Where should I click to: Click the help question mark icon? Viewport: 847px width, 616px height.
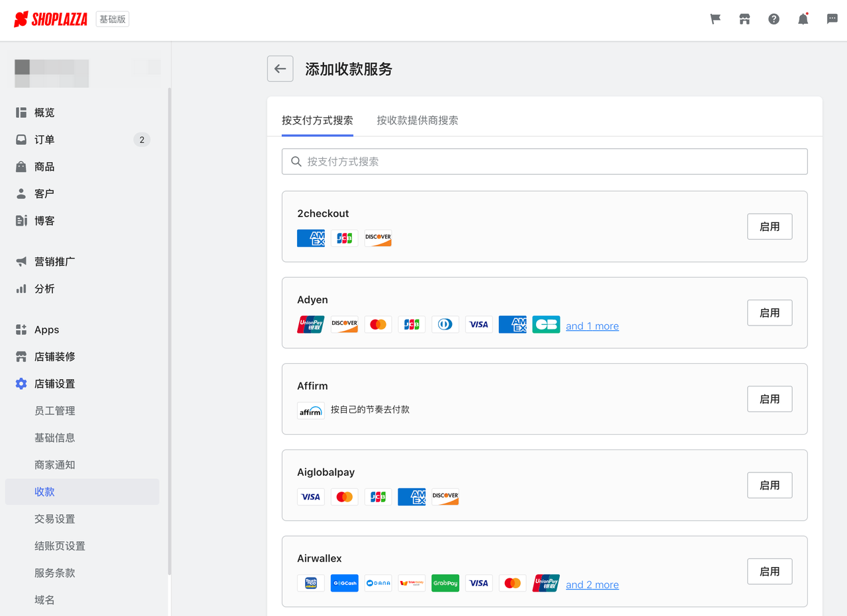pos(774,19)
